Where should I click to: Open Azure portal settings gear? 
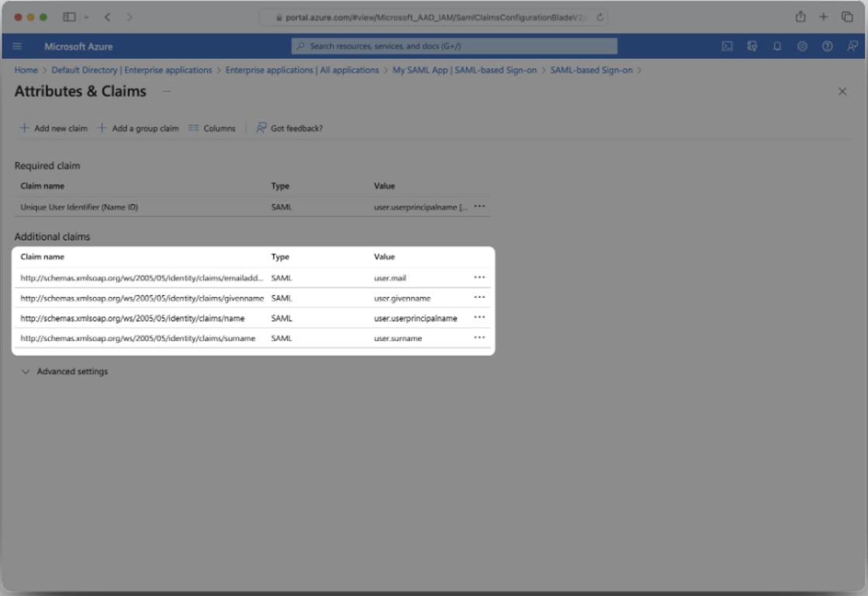(802, 46)
